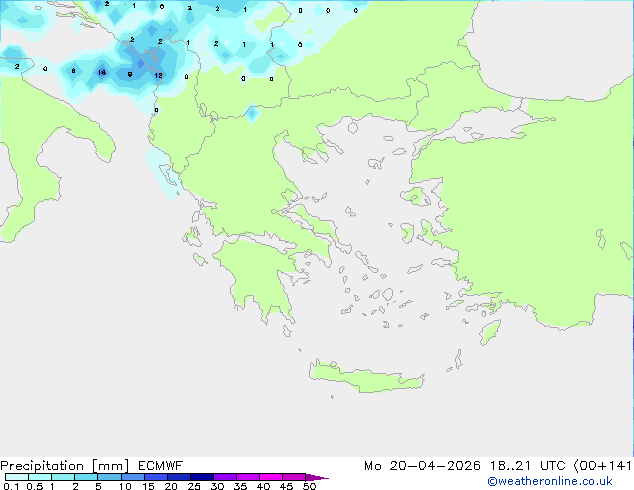The height and width of the screenshot is (490, 634).
Task: Click the legend tick label '0.5'
Action: click(x=35, y=486)
